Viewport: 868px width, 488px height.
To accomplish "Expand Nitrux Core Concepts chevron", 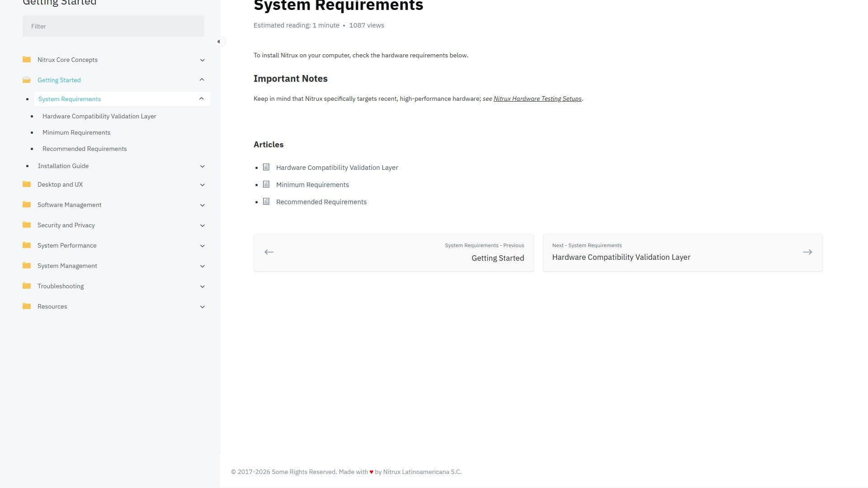I will click(203, 60).
